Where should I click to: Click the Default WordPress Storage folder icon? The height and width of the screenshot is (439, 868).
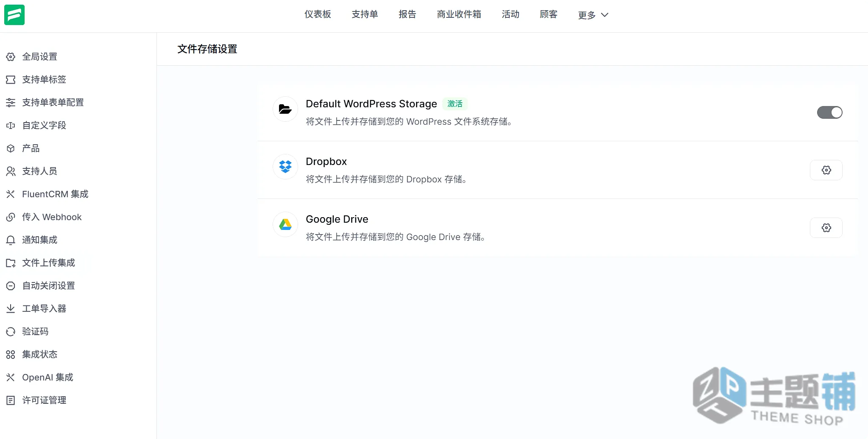coord(285,109)
